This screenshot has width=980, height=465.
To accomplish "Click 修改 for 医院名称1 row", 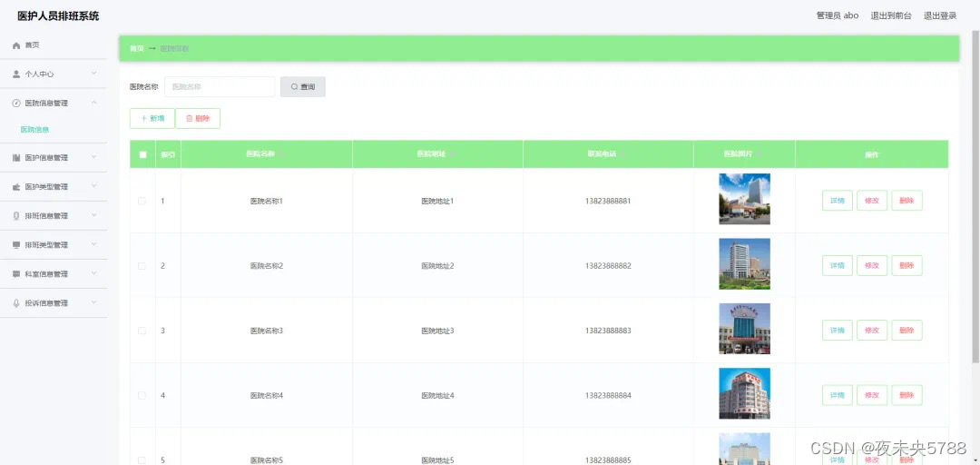I will point(872,201).
